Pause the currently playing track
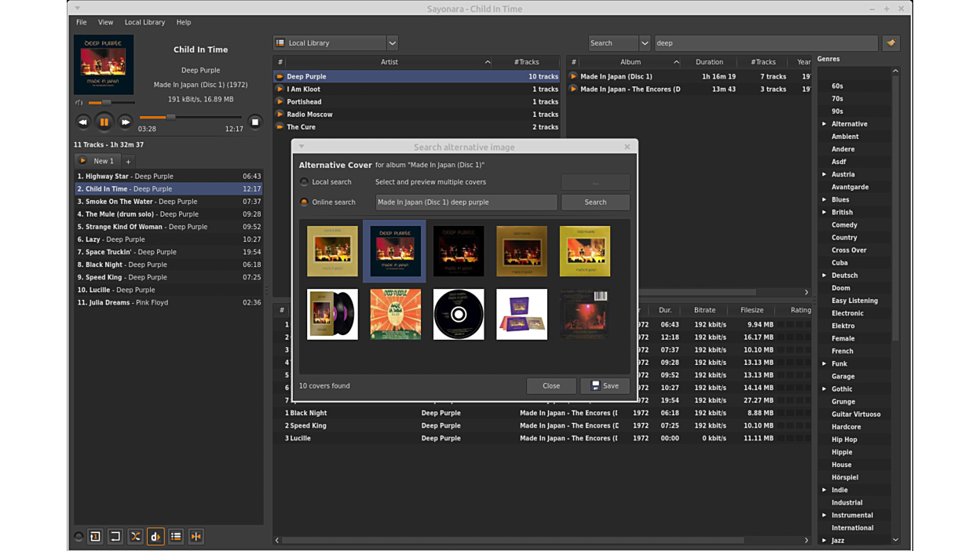The height and width of the screenshot is (551, 980). pyautogui.click(x=104, y=122)
